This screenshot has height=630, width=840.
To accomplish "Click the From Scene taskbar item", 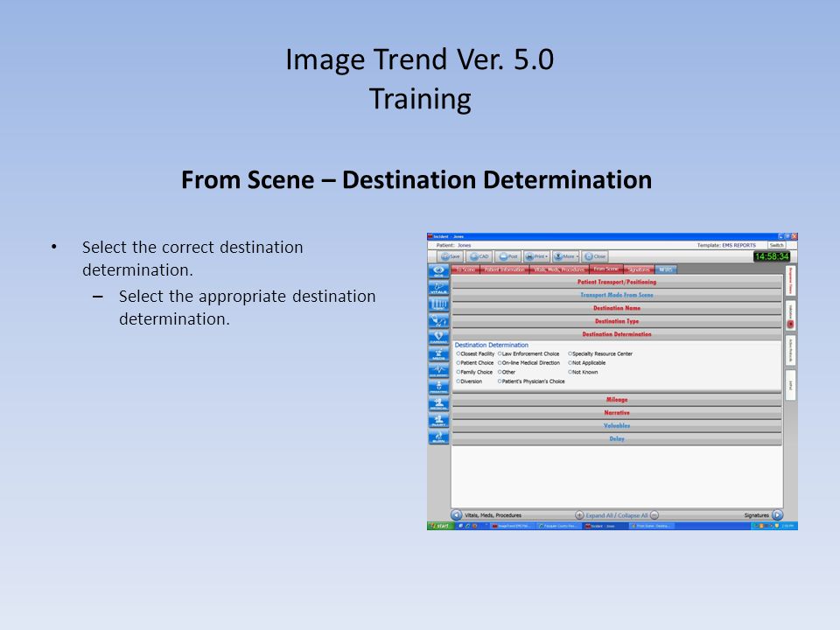I will click(650, 526).
